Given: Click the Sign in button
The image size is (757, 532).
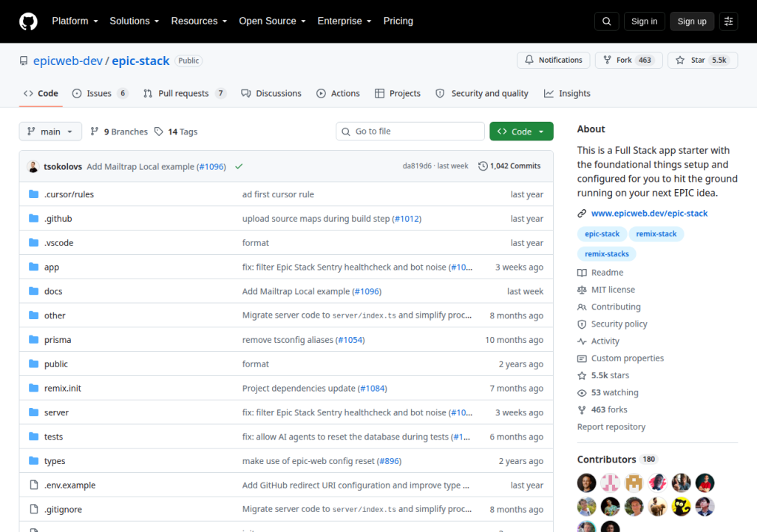Looking at the screenshot, I should click(x=644, y=21).
